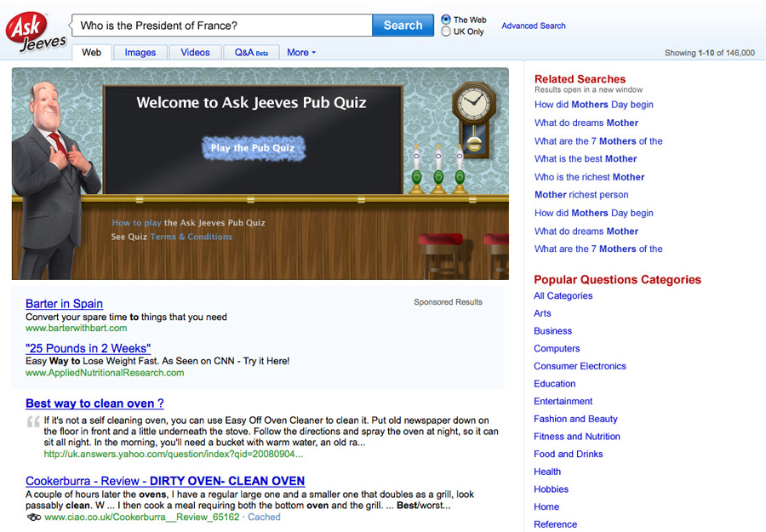Viewport: 766px width, 532px height.
Task: Open Food and Drinks category
Action: click(x=569, y=454)
